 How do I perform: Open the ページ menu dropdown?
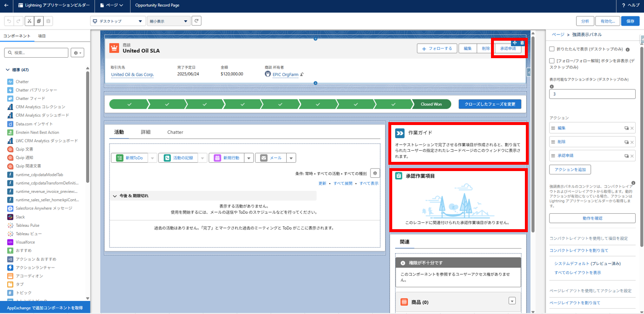111,5
